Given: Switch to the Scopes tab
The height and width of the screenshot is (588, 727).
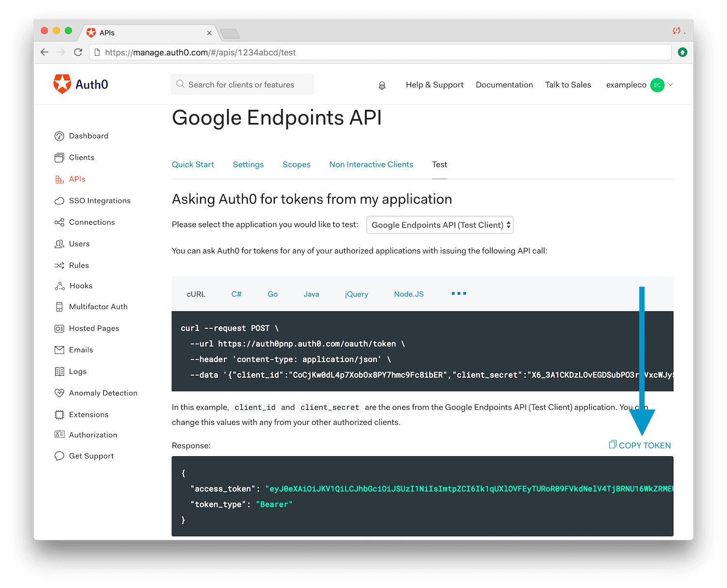Looking at the screenshot, I should click(x=297, y=165).
